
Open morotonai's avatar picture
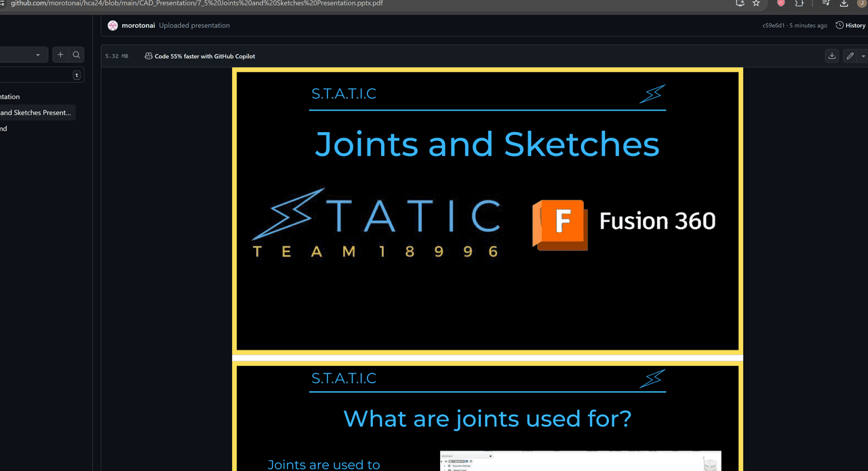pyautogui.click(x=113, y=26)
